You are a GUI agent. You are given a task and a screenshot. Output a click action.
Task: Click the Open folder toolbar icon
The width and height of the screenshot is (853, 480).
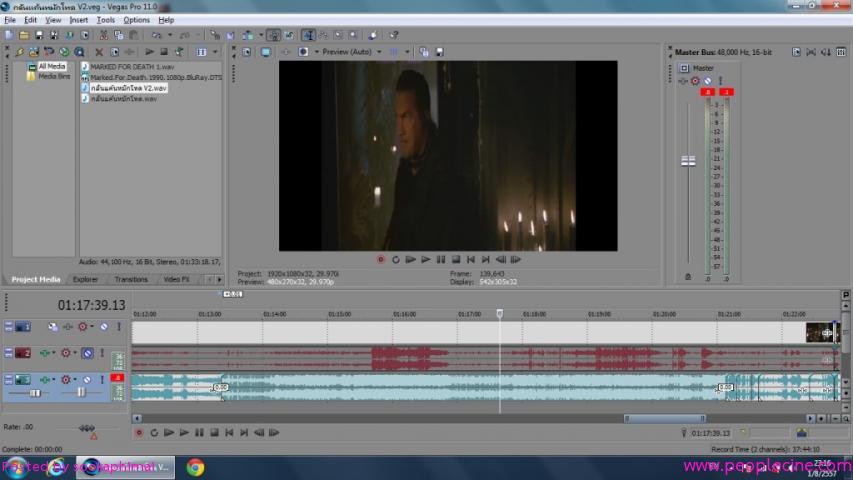[x=24, y=35]
